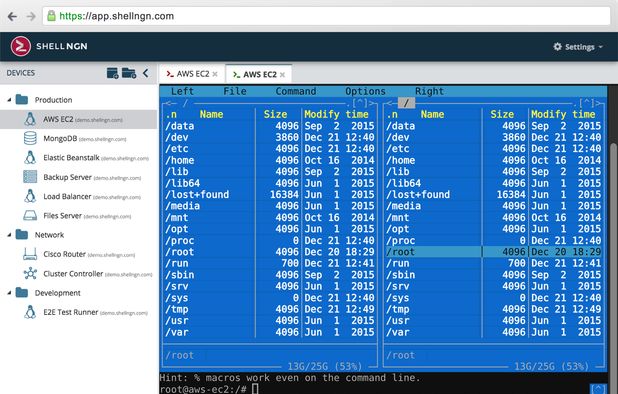Open the Left menu in Midnight Commander
618x394 pixels.
(x=182, y=91)
